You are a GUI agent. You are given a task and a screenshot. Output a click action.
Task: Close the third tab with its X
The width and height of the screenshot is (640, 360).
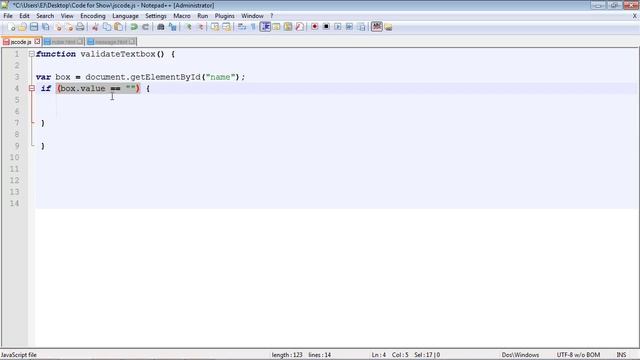pos(132,42)
